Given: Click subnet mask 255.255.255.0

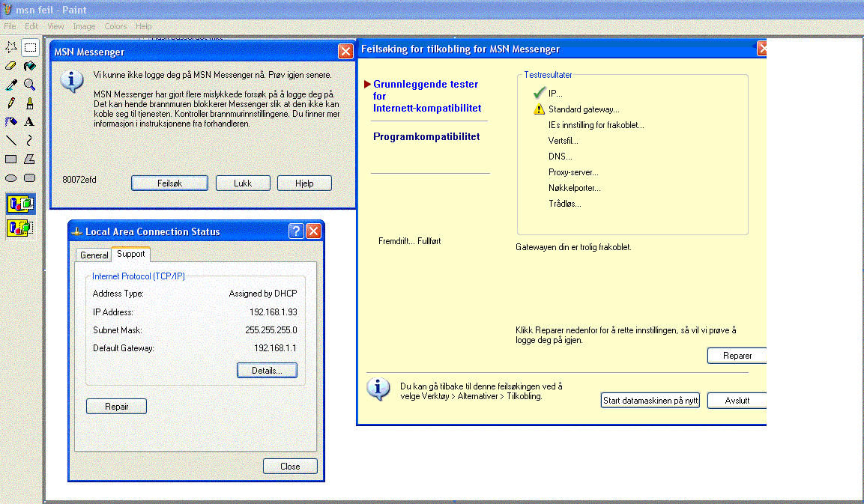Looking at the screenshot, I should point(271,330).
